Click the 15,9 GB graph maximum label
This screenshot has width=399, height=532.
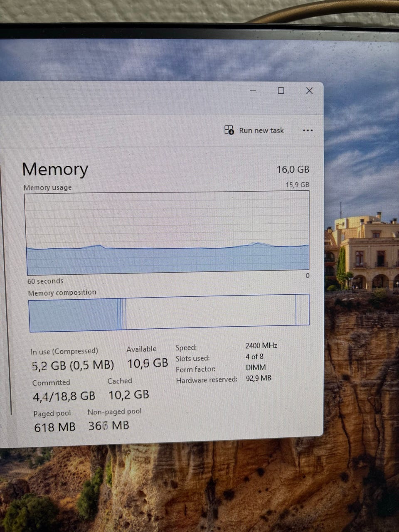pyautogui.click(x=297, y=185)
